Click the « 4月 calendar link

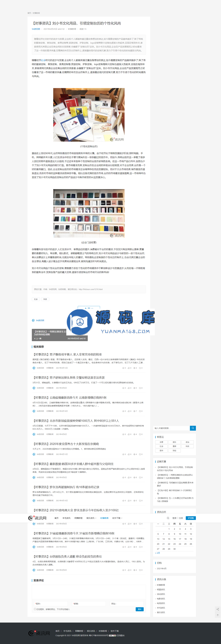click(158, 553)
